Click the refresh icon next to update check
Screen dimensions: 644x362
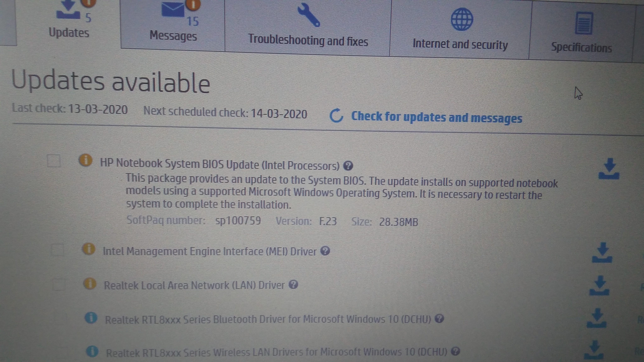click(337, 116)
